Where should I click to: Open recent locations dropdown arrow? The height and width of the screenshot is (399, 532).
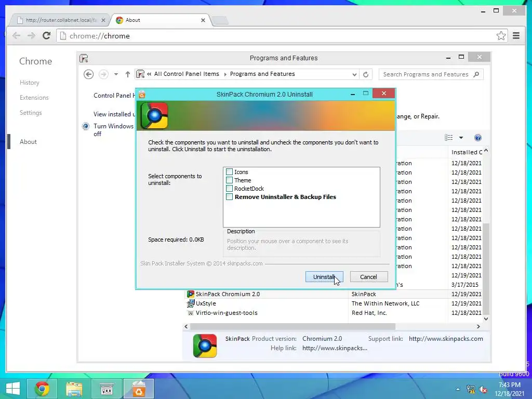[116, 74]
